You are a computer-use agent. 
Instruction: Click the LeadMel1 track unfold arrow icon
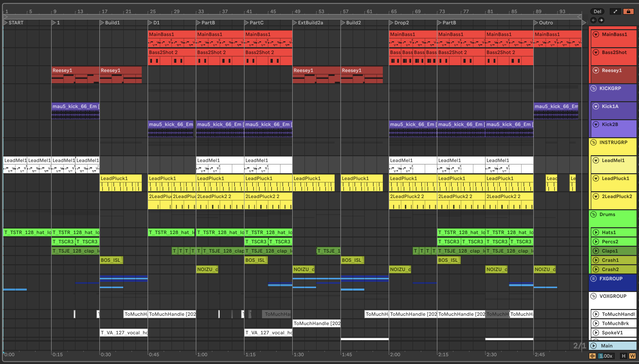pyautogui.click(x=596, y=160)
